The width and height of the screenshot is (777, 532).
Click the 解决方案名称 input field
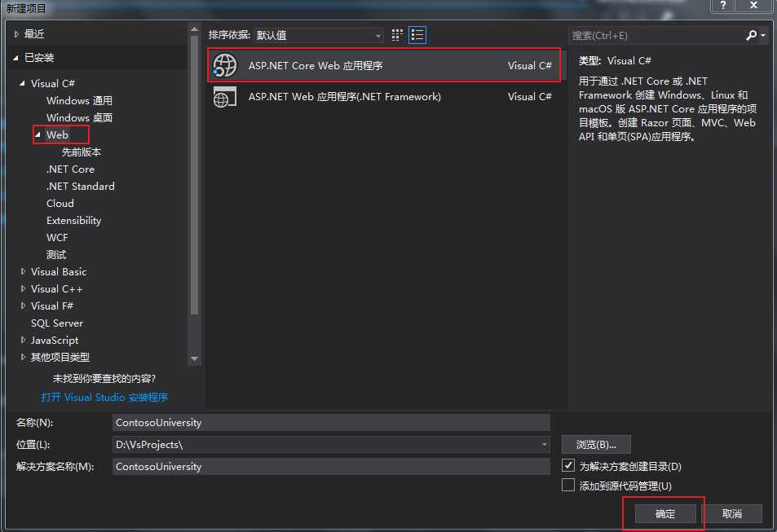point(331,466)
